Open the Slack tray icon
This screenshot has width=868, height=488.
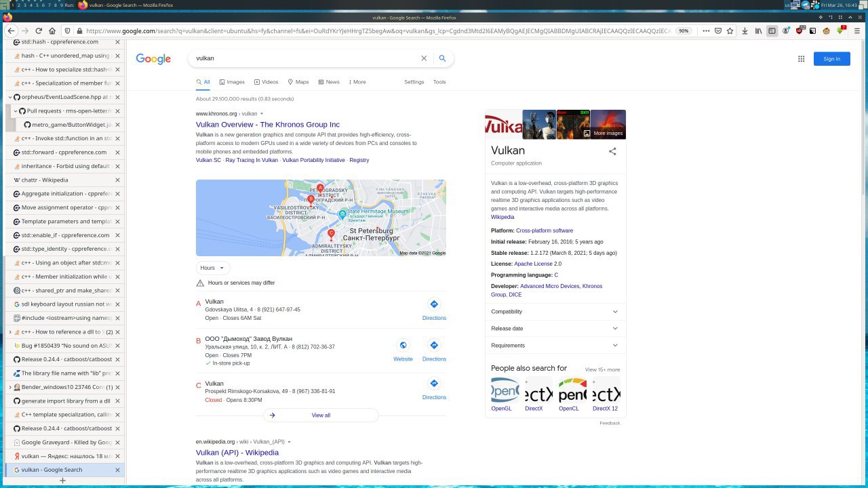coord(814,5)
